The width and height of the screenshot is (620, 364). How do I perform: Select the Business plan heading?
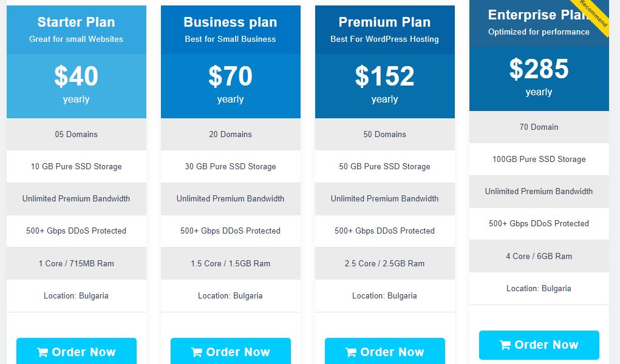click(231, 22)
